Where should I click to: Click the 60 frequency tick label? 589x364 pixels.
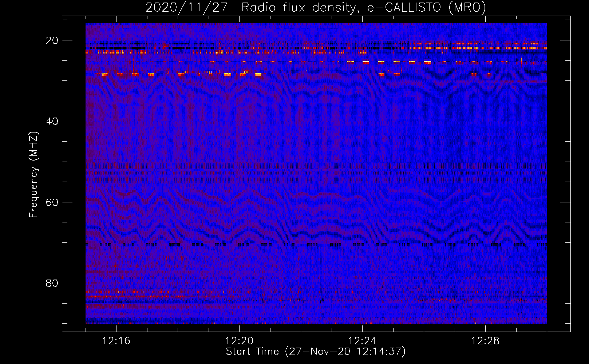click(52, 202)
